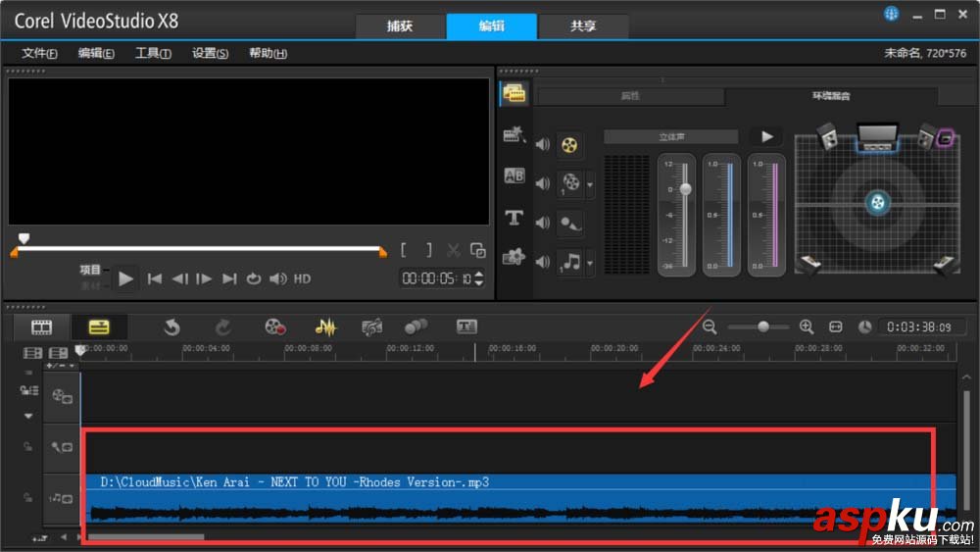Open the record/capture option
980x552 pixels.
[275, 326]
